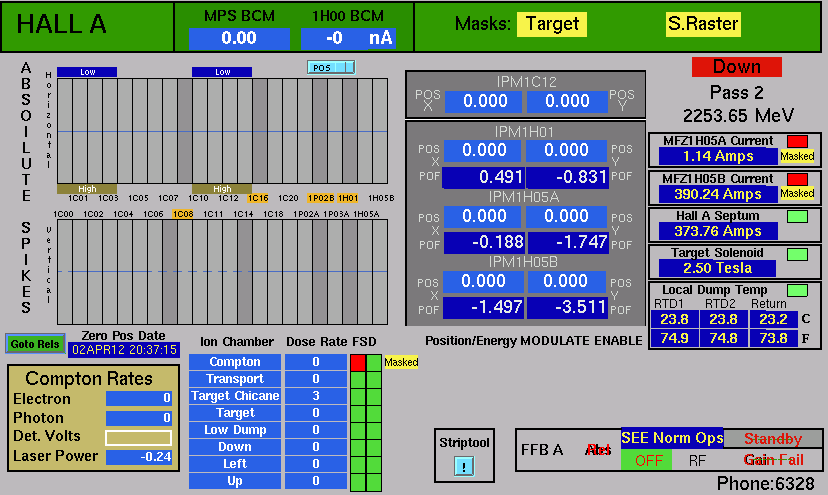
Task: Click the Gain Fail status label
Action: pos(773,460)
